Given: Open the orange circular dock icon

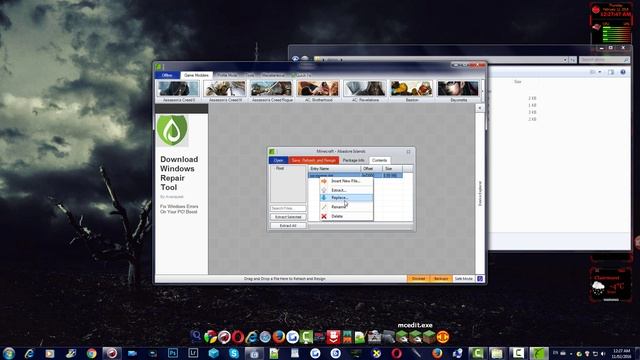Looking at the screenshot, I should [x=443, y=337].
